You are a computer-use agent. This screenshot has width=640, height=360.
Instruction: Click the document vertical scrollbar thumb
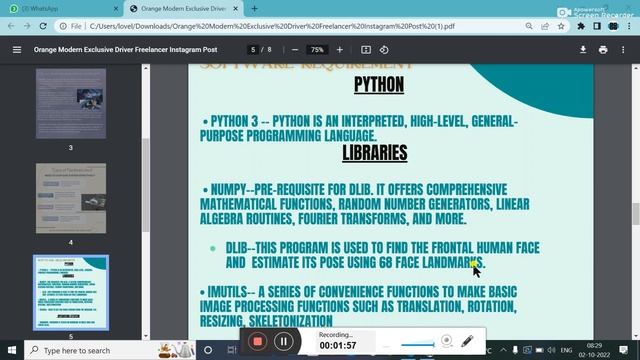(x=636, y=213)
